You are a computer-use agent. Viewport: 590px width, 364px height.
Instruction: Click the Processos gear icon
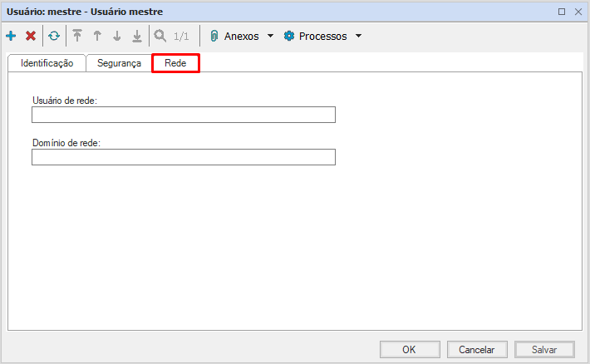tap(289, 36)
